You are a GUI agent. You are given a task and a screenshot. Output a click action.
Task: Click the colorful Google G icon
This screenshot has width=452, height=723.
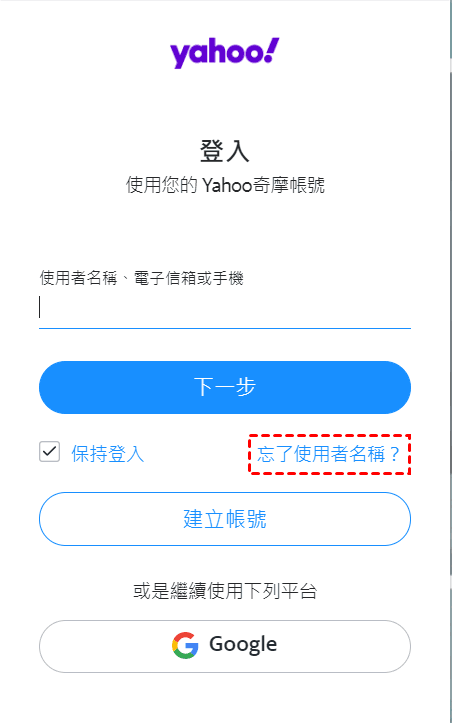(x=185, y=645)
